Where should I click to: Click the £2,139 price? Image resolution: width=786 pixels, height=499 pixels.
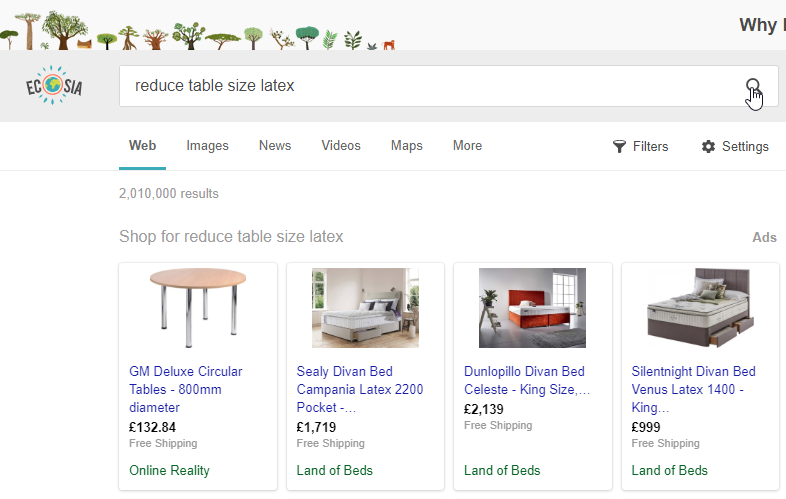coord(483,409)
